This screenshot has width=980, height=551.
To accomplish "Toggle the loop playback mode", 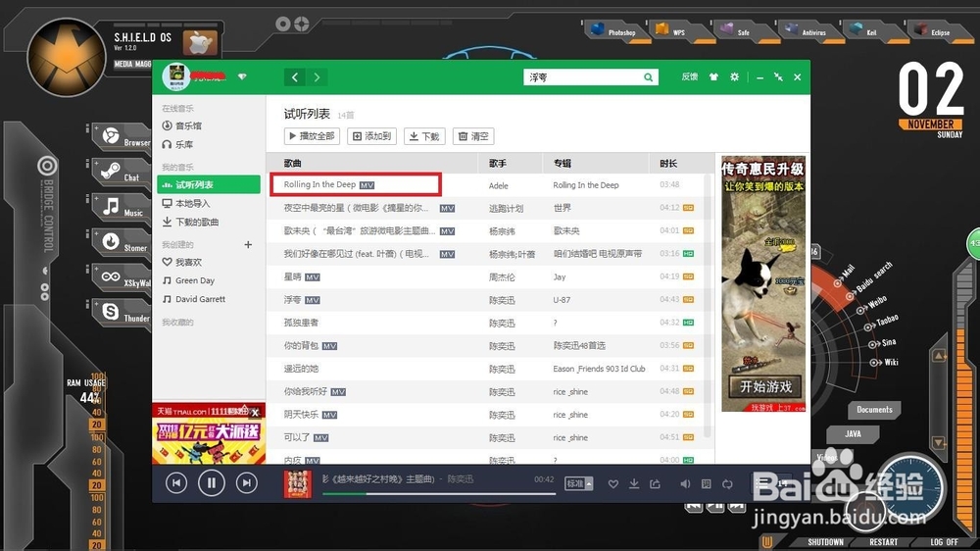I will coord(727,484).
